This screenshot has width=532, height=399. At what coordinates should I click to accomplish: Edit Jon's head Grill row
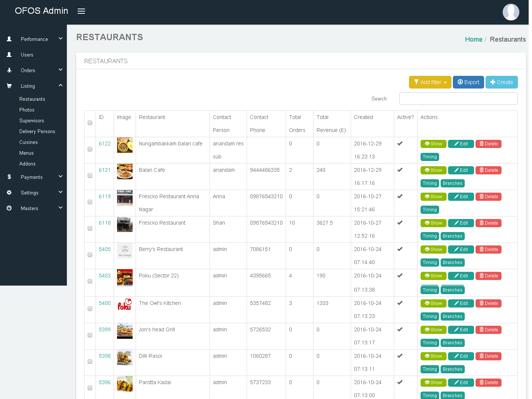tap(461, 330)
